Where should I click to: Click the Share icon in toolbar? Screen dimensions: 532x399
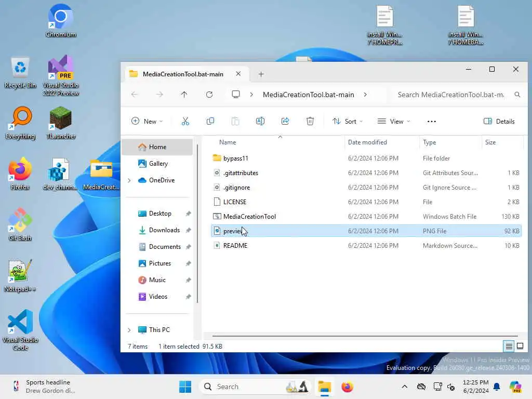[285, 121]
